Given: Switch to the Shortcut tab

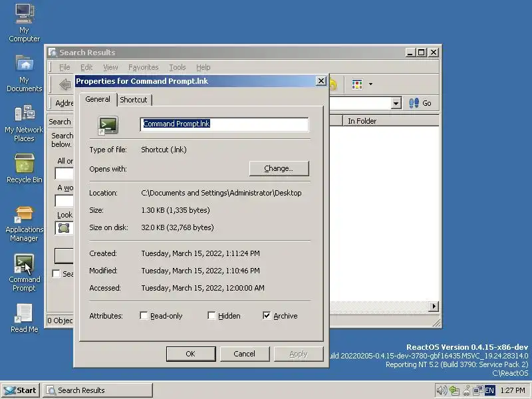Looking at the screenshot, I should click(134, 100).
